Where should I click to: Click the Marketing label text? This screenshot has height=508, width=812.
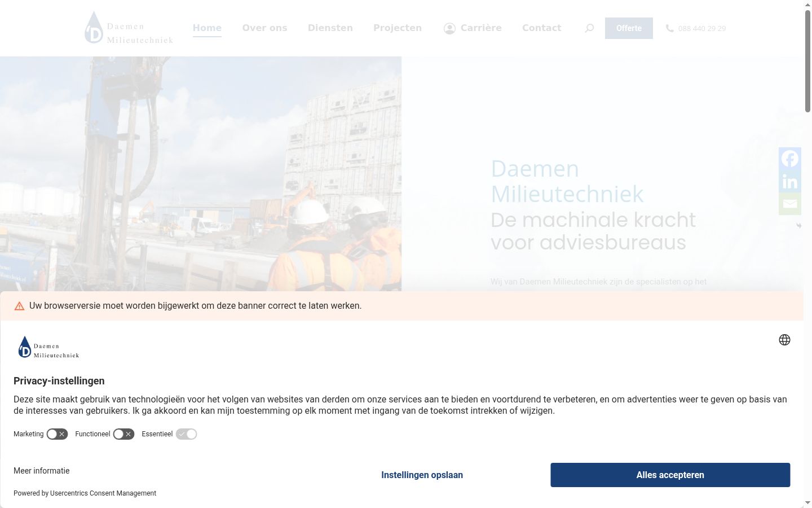(29, 434)
